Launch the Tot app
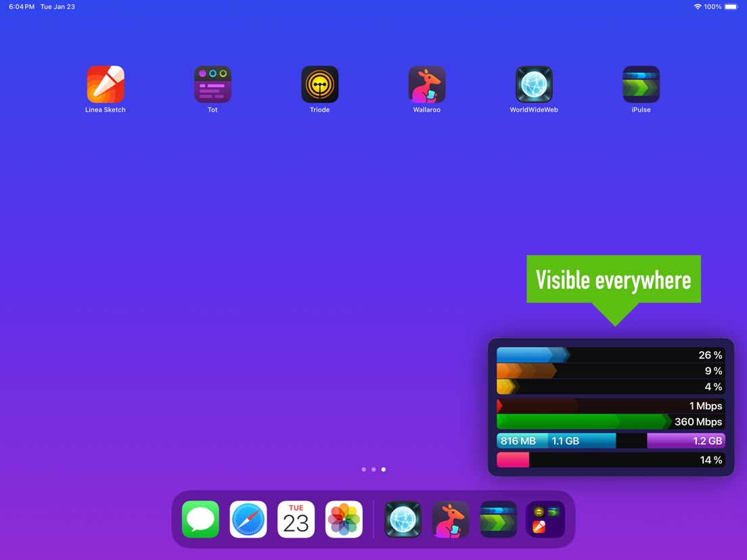 coord(212,85)
